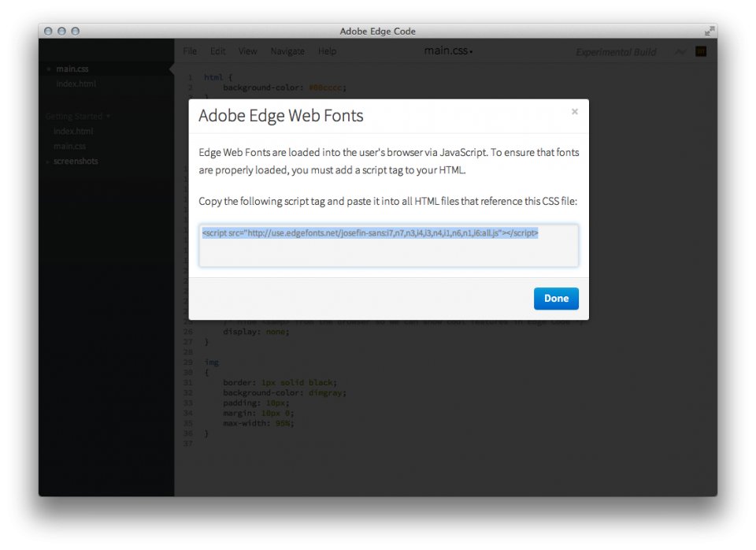The height and width of the screenshot is (550, 756).
Task: Dismiss the Adobe Edge Web Fonts dialog with X
Action: 574,111
